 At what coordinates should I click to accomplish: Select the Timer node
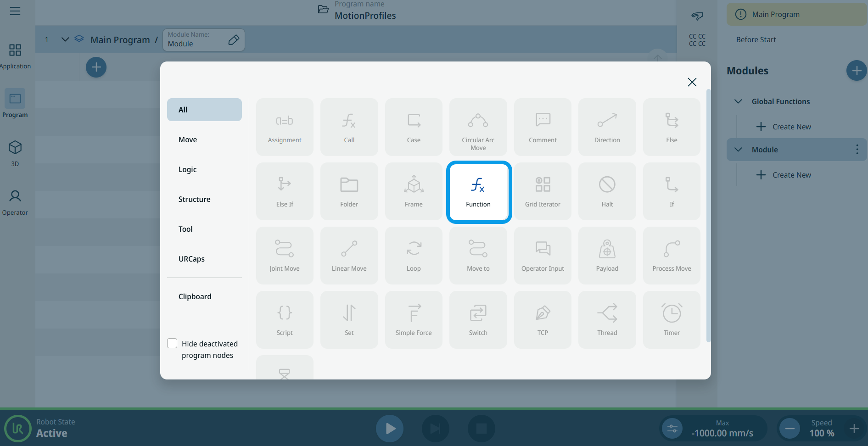(x=672, y=320)
